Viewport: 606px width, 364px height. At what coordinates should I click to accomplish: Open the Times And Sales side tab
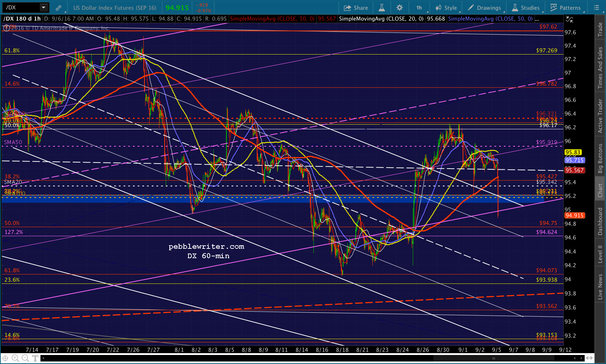pyautogui.click(x=600, y=68)
